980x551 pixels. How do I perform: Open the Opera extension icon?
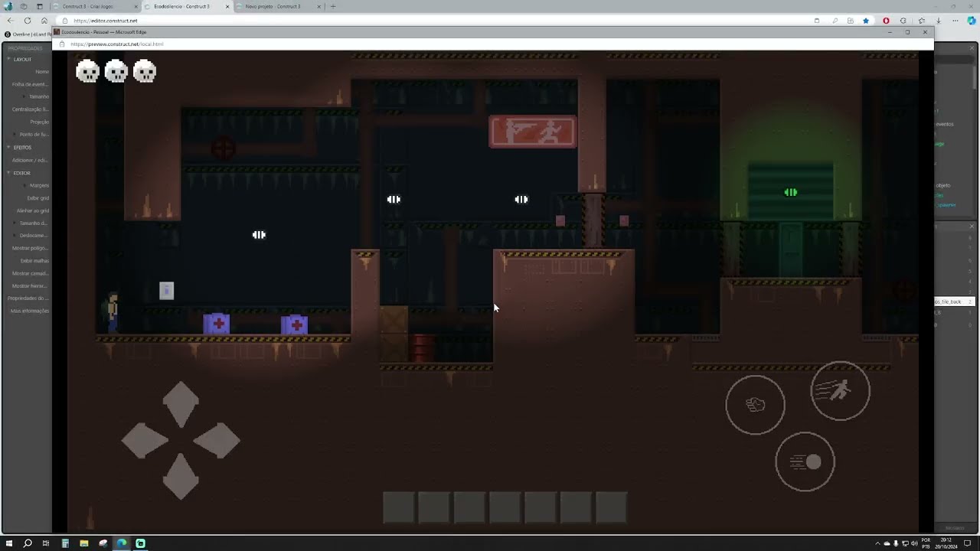pyautogui.click(x=887, y=21)
